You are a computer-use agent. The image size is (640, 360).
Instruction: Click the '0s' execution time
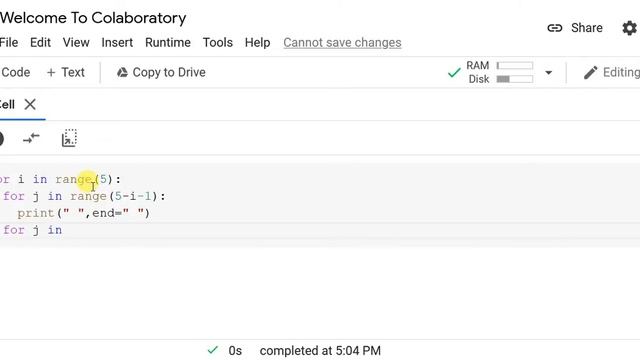235,351
